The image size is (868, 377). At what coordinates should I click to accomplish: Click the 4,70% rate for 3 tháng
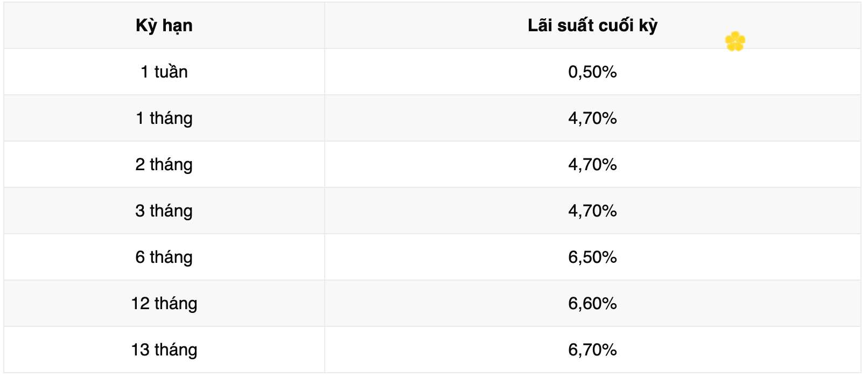point(592,211)
